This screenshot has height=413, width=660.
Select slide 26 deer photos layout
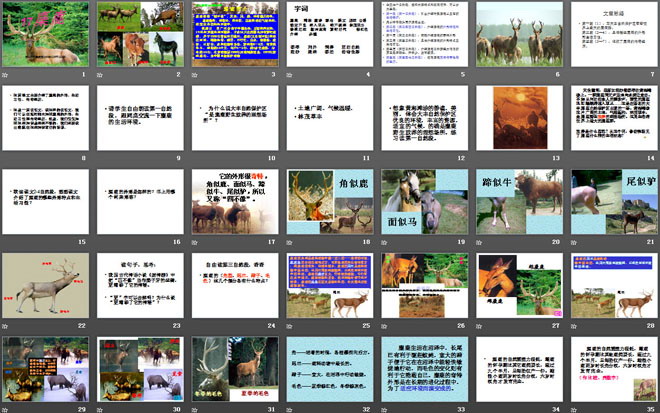[425, 285]
